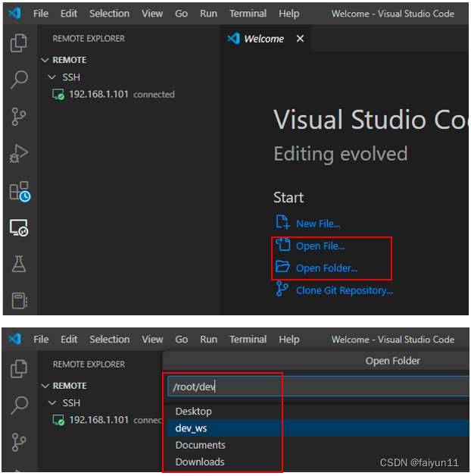Select Downloads in Open Folder list
471x476 pixels.
pos(318,462)
